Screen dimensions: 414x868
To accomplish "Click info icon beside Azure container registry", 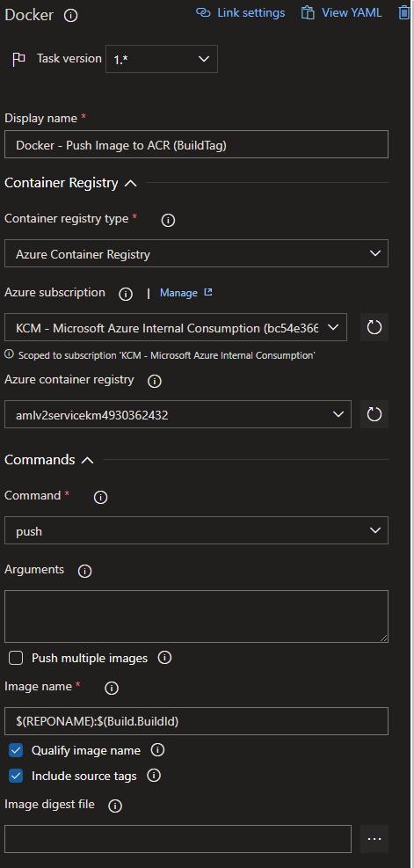I will click(x=155, y=382).
